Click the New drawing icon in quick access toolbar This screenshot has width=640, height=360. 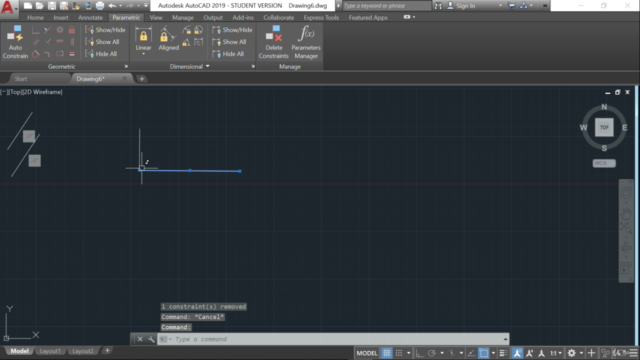tap(28, 6)
